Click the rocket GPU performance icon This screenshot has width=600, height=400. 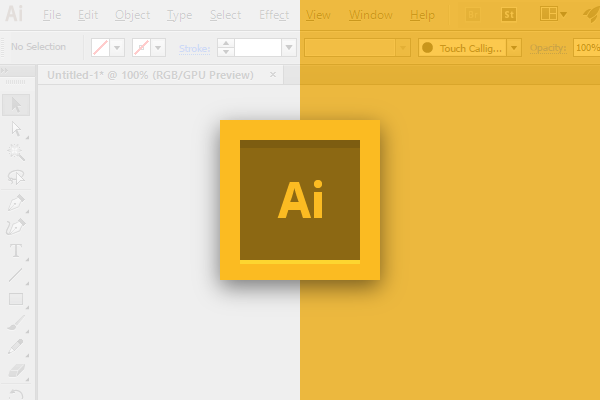tap(591, 15)
